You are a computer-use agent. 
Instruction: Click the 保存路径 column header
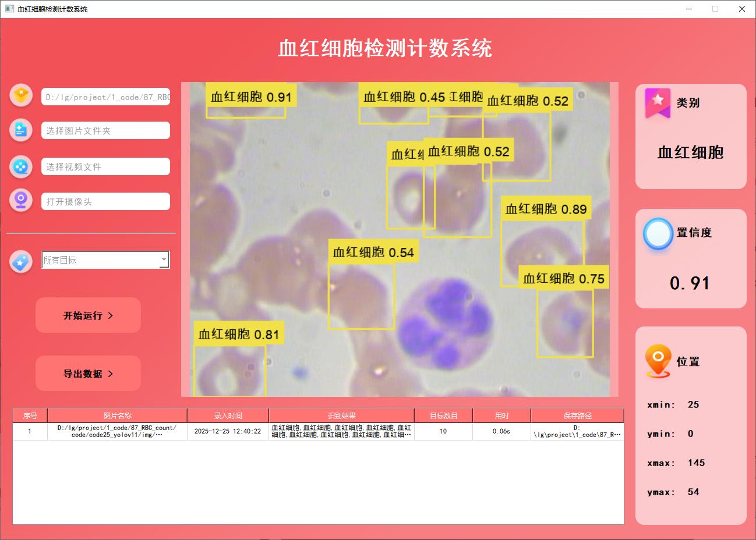click(577, 415)
